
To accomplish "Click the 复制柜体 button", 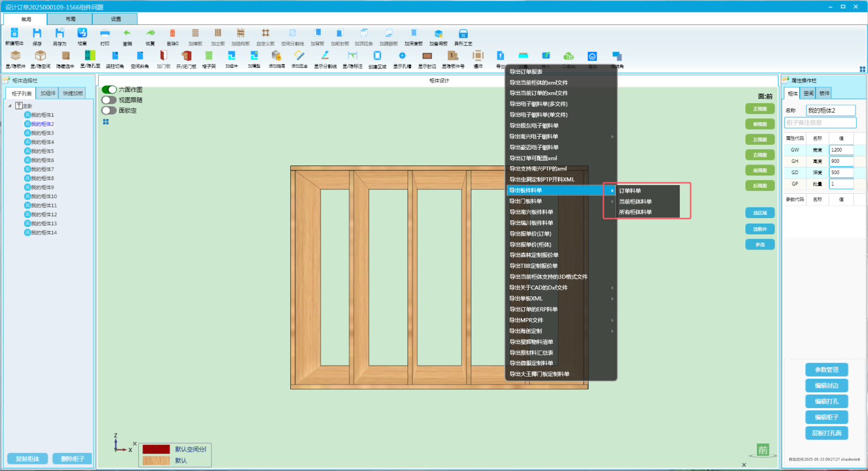I will tap(28, 459).
